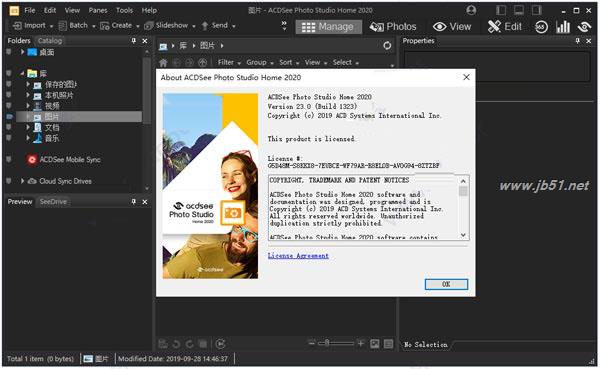Expand the 桌面 tree node
Image resolution: width=600 pixels, height=369 pixels.
pyautogui.click(x=22, y=52)
